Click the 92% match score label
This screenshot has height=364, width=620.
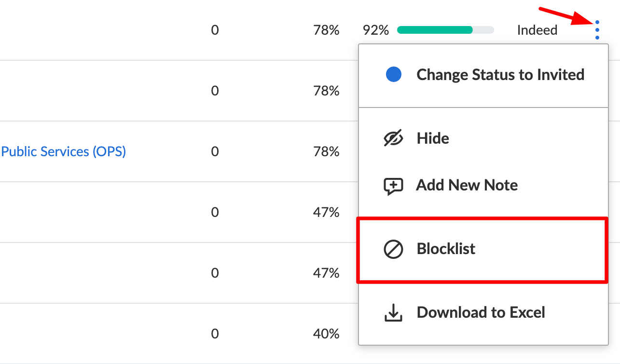375,30
